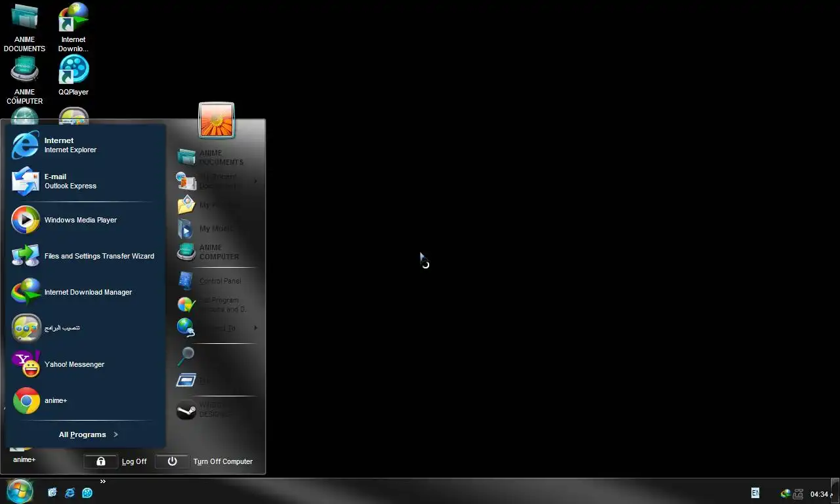Open the anime+ Chrome entry in Start menu
This screenshot has width=840, height=504.
[x=85, y=400]
